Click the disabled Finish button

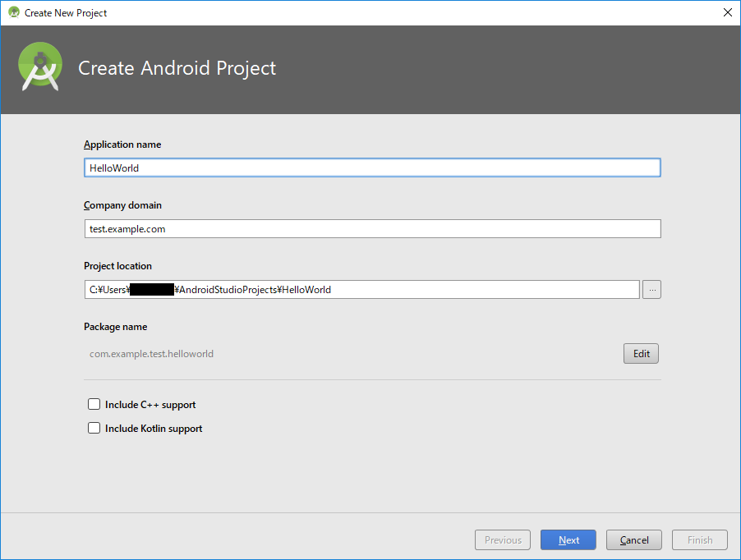pos(700,539)
